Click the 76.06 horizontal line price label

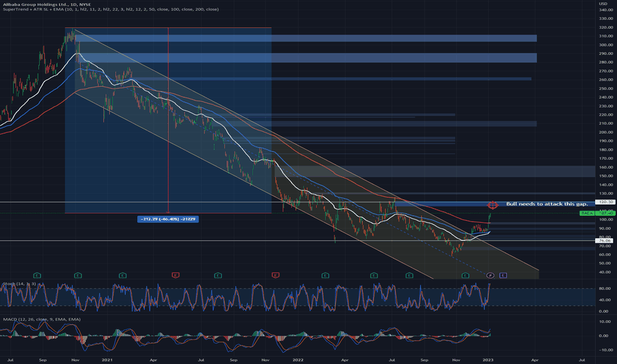pyautogui.click(x=605, y=240)
